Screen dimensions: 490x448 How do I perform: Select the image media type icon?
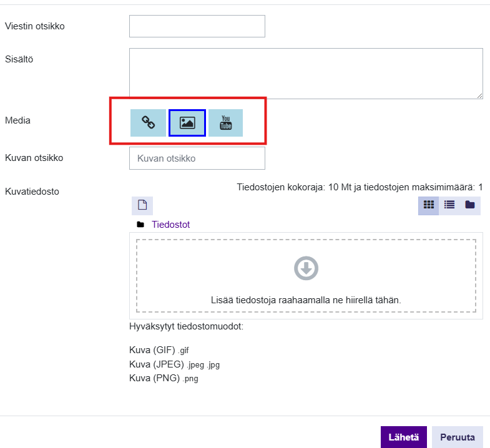(x=187, y=122)
